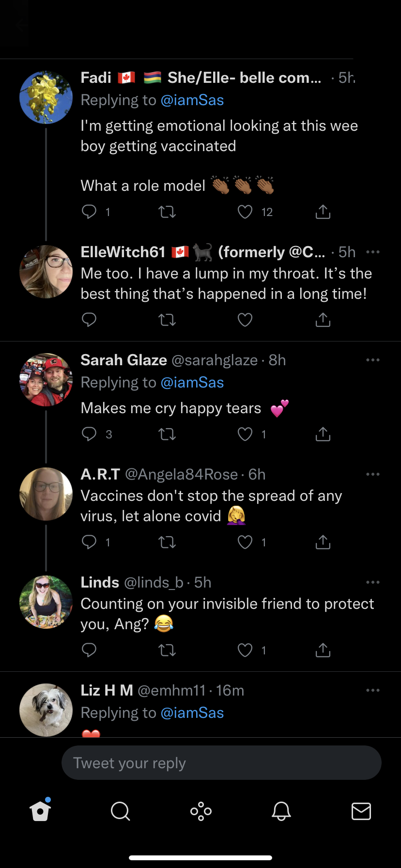Open Twitter Spaces tab

pos(200,811)
